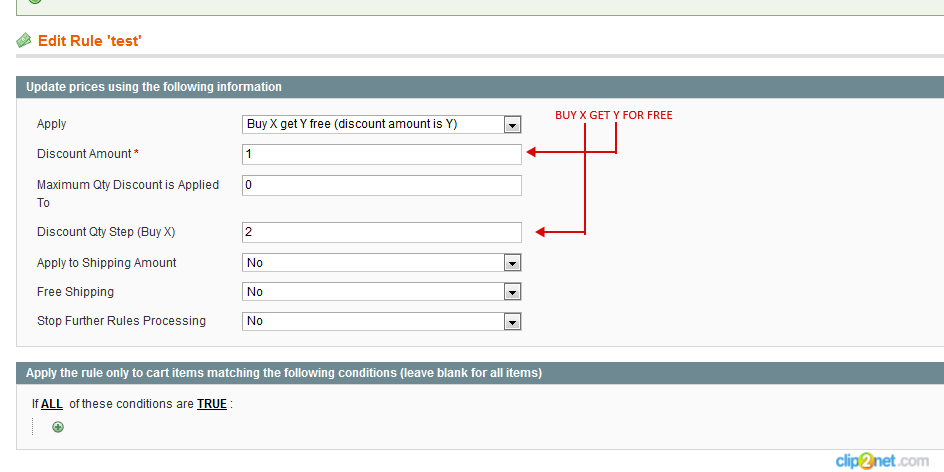Click the clip2net.com watermark logo

[x=882, y=461]
